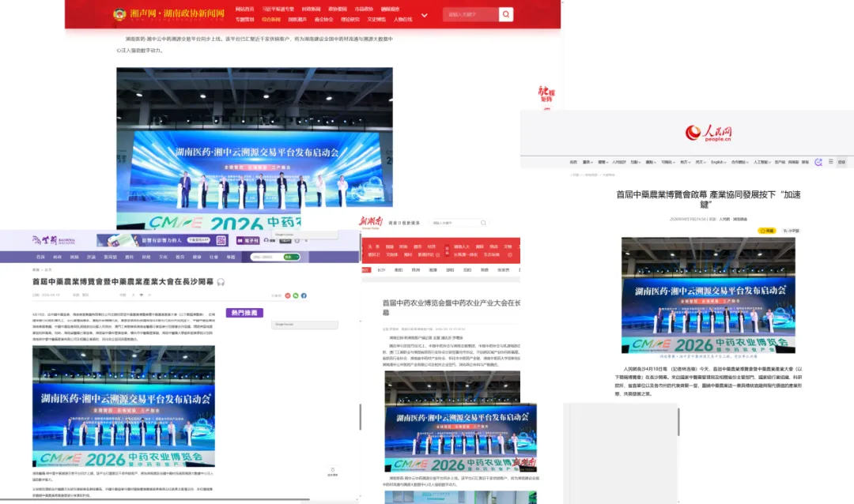Click the headset icon beside 電子刊
Screen dimensions: 854x504
pos(266,240)
